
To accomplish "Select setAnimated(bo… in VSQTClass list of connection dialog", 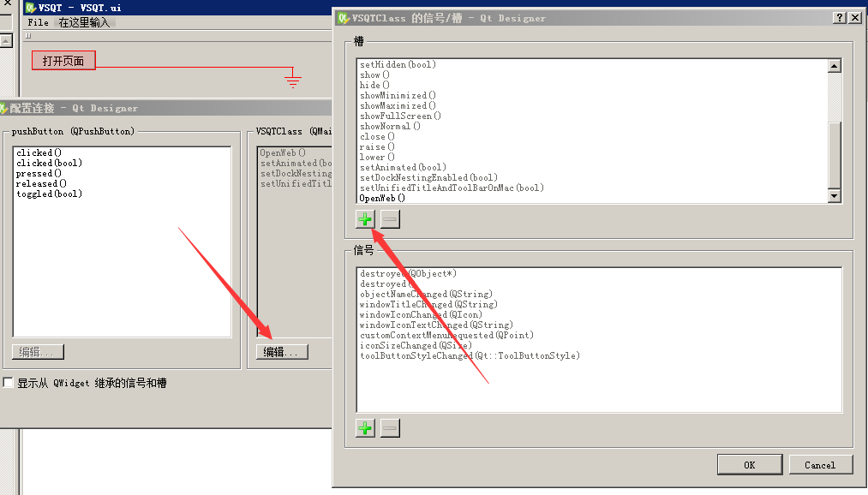I will coord(296,164).
